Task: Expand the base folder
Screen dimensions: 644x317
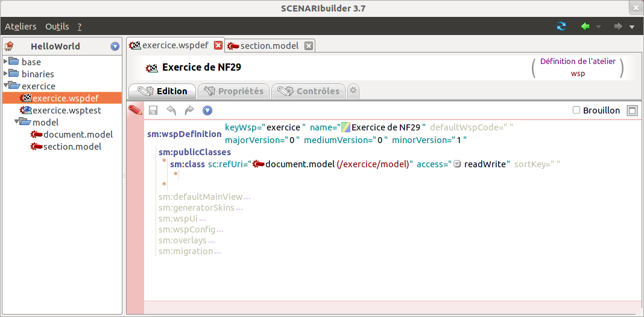Action: 5,62
